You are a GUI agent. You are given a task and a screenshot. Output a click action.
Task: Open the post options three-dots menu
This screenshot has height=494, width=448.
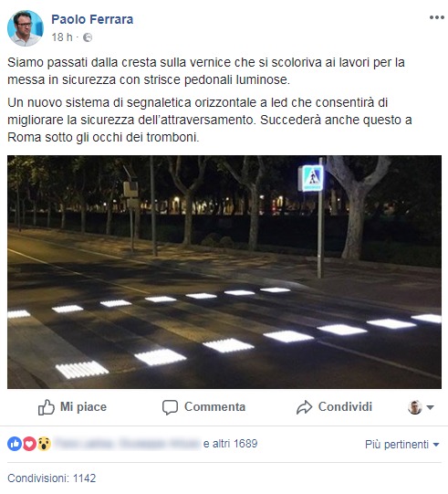pos(437,17)
